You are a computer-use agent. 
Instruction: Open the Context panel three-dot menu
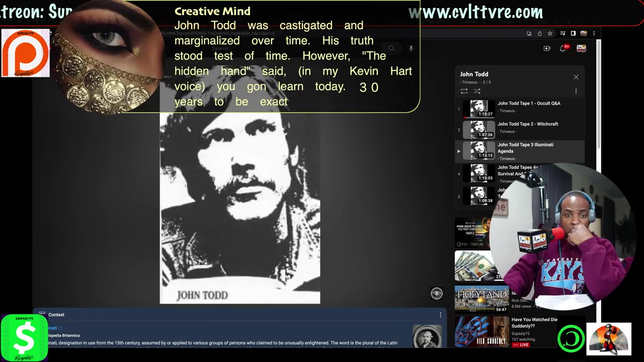pyautogui.click(x=440, y=315)
